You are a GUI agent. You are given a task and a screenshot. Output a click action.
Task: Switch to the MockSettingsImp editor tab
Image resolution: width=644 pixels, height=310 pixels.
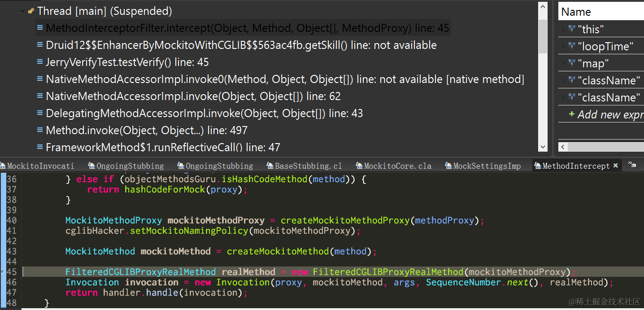483,166
